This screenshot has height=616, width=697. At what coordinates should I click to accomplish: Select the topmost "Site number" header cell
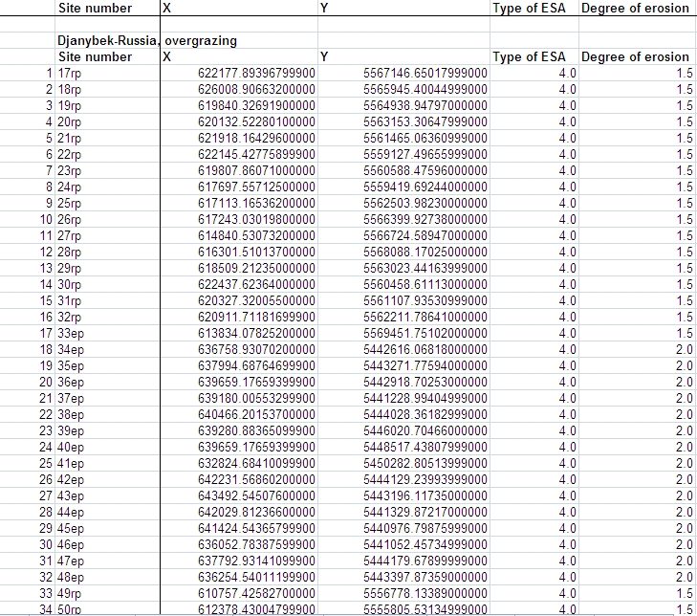click(96, 8)
